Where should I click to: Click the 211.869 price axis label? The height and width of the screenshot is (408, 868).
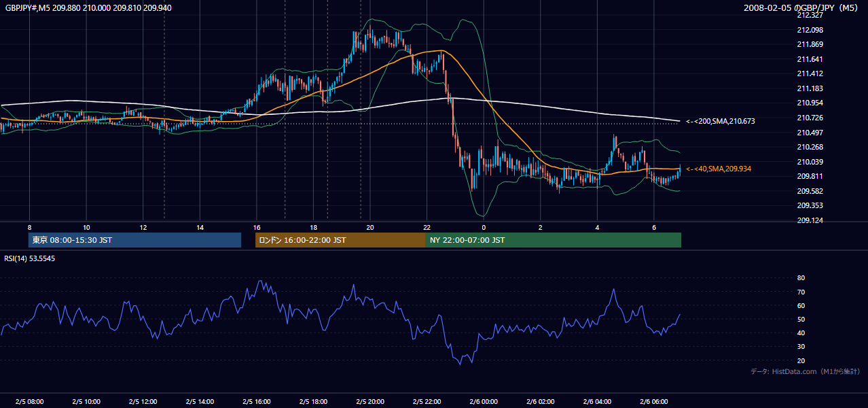810,44
